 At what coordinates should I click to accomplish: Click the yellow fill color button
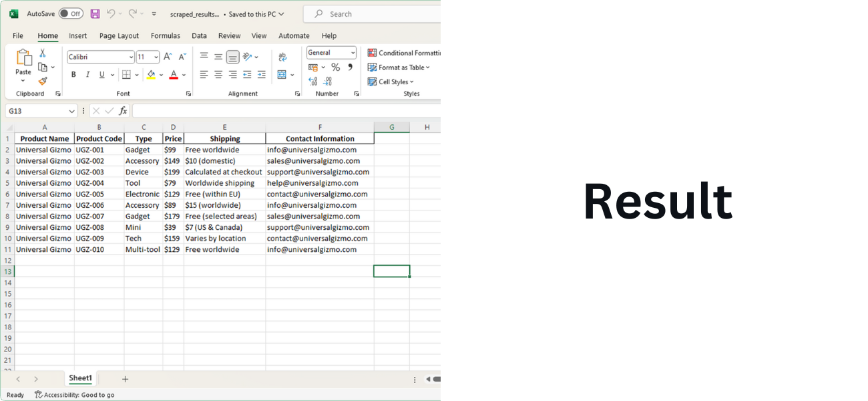[151, 75]
